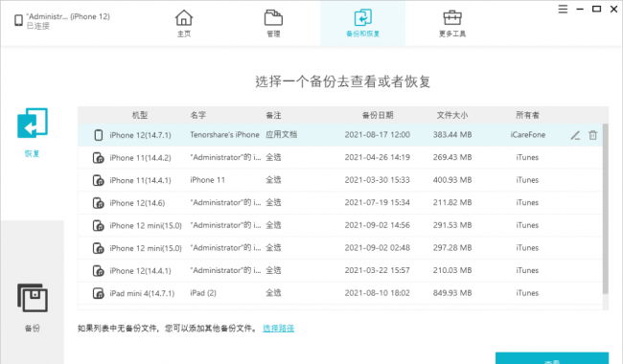Click the 2021-08-17 12:00 date cell

(x=377, y=135)
